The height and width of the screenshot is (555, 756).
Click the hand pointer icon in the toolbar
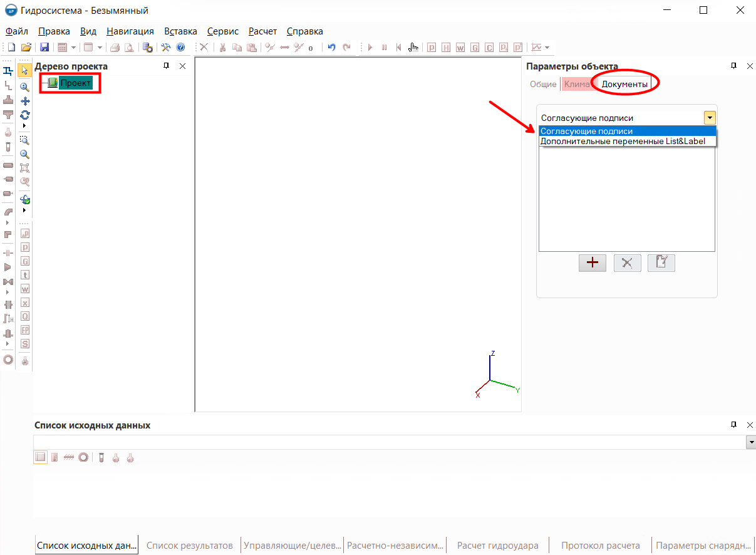[x=413, y=48]
